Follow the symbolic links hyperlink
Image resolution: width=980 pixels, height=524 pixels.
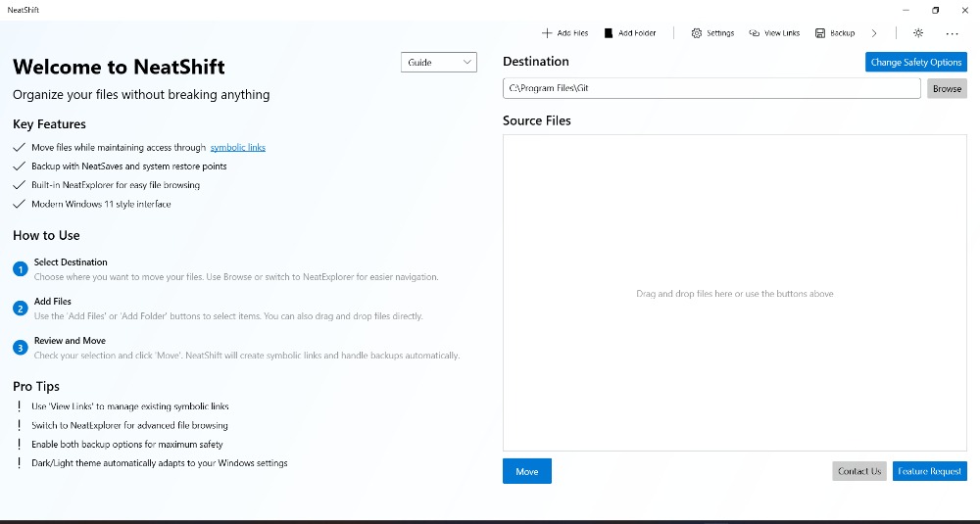pyautogui.click(x=237, y=148)
